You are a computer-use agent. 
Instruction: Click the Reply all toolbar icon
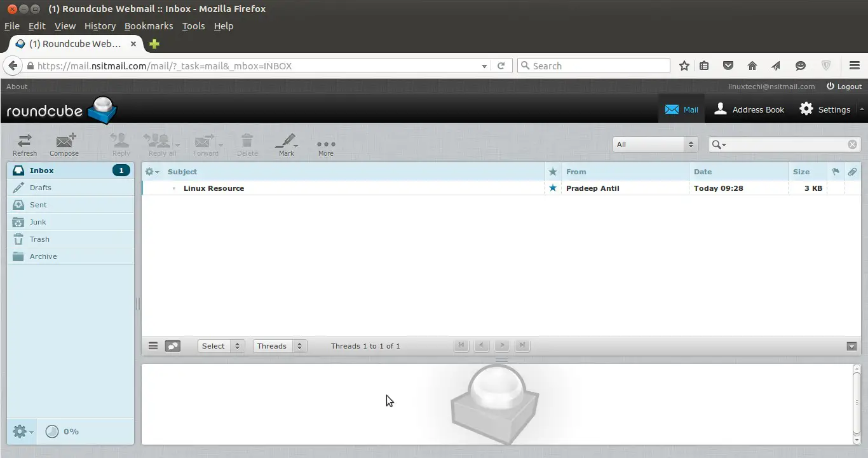tap(158, 144)
